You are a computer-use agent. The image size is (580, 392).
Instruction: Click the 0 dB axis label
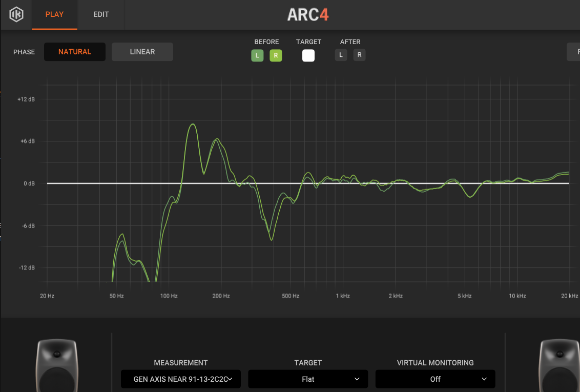[29, 183]
